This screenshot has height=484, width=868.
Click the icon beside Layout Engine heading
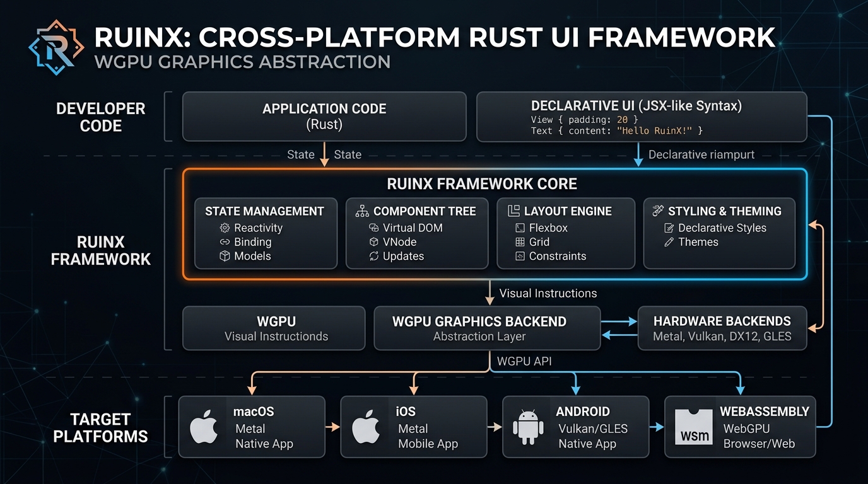click(513, 211)
